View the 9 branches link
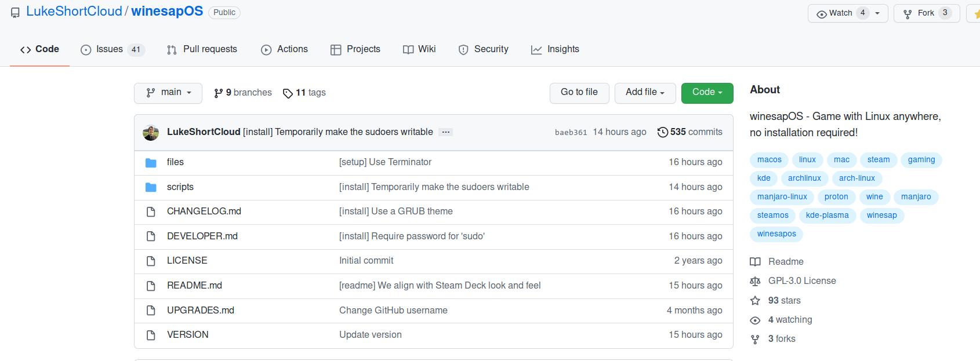Viewport: 980px width, 361px height. coord(243,93)
